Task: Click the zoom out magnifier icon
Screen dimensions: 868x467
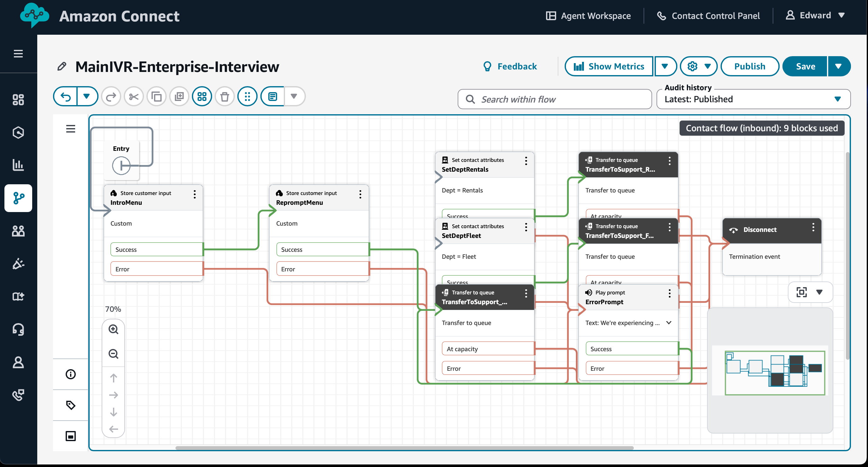Action: coord(113,354)
